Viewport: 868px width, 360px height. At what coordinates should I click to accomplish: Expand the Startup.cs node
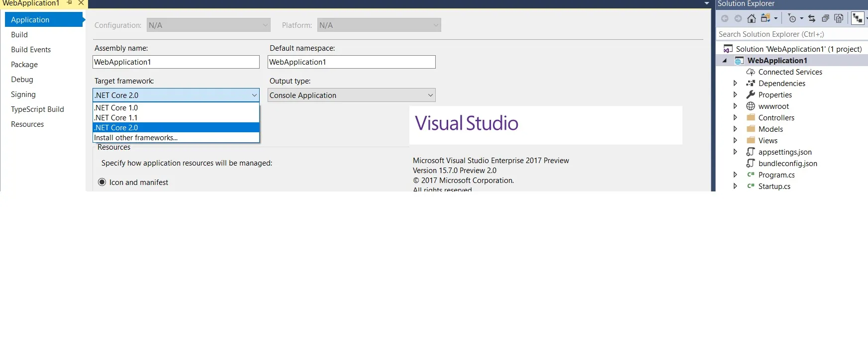pos(735,186)
